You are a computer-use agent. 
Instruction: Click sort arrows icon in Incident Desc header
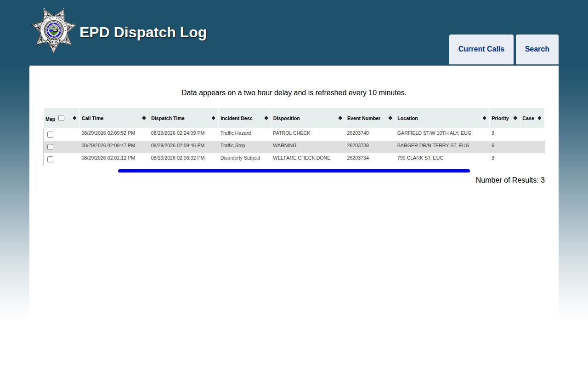click(x=266, y=118)
